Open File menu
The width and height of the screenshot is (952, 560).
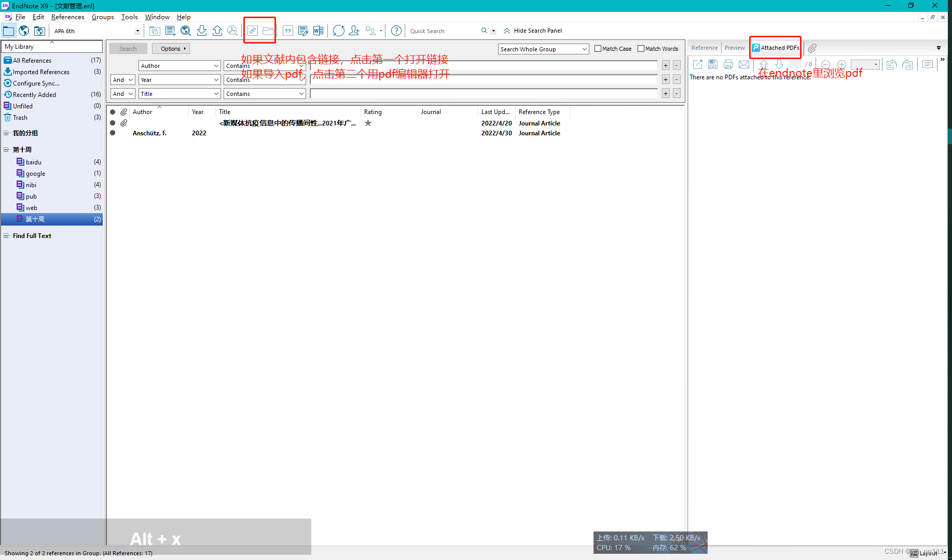coord(20,17)
